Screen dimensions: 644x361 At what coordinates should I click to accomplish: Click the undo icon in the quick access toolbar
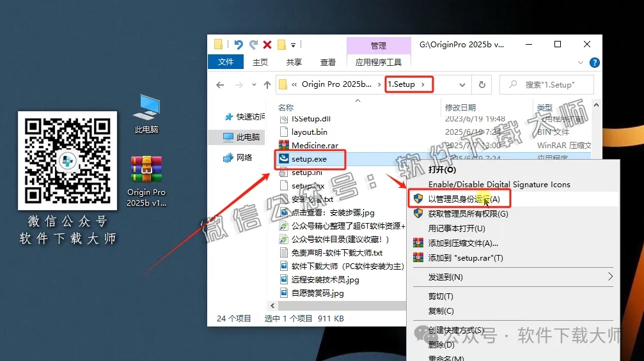[x=238, y=44]
